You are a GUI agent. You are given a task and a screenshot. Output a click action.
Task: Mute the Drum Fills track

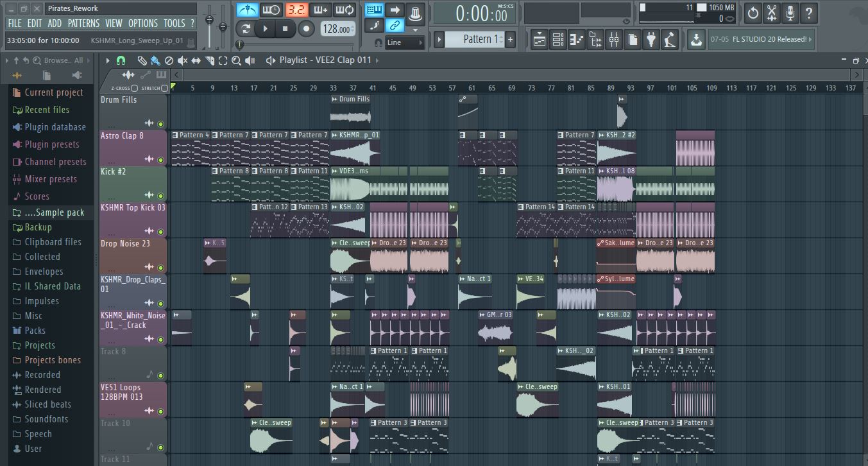(160, 124)
